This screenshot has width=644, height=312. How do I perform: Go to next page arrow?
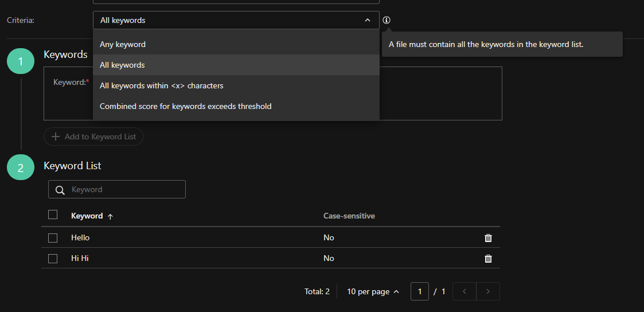[x=488, y=291]
